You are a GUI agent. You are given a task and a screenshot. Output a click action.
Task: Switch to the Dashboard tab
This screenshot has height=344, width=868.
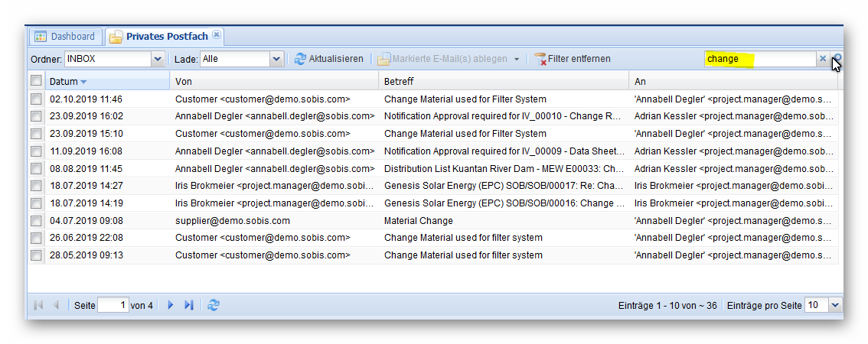pyautogui.click(x=65, y=37)
